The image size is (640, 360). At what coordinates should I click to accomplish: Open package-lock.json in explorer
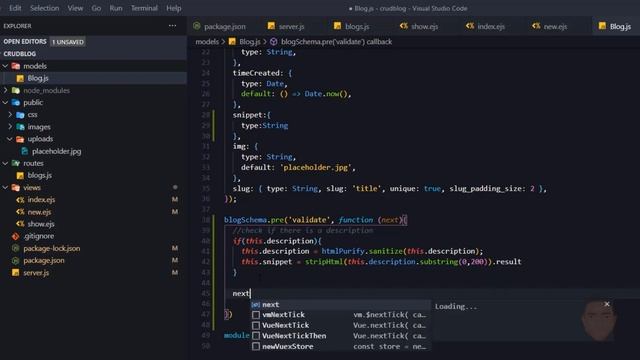tap(52, 249)
